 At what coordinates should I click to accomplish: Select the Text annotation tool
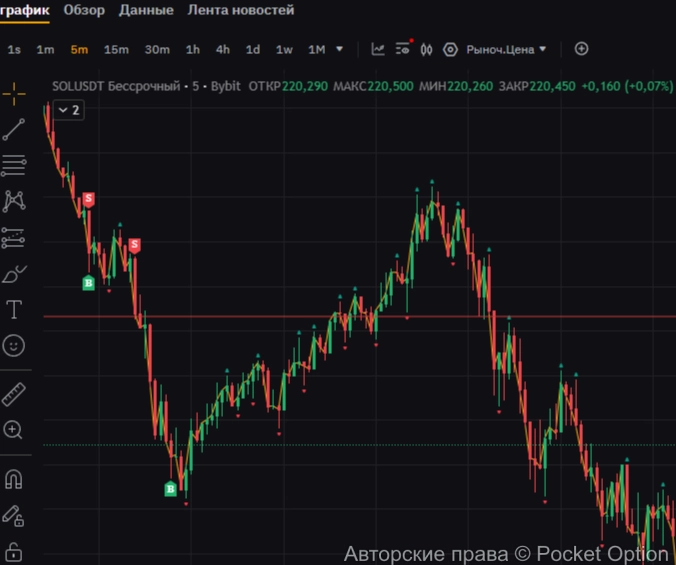pyautogui.click(x=14, y=309)
